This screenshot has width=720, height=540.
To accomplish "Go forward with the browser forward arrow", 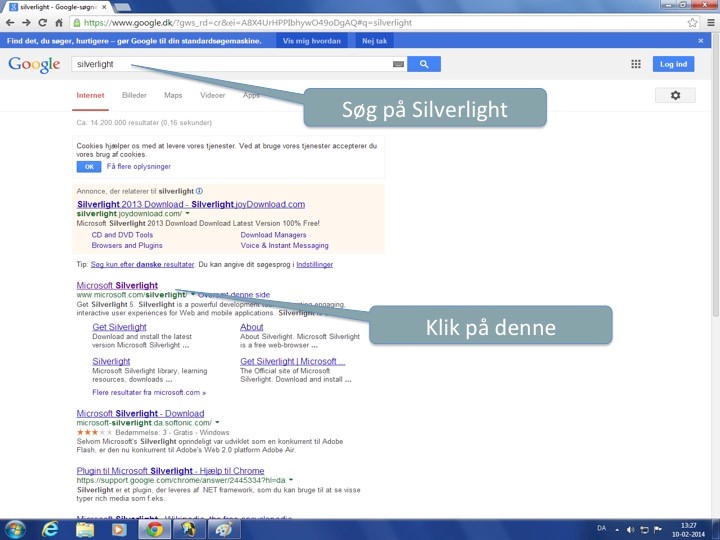I will (x=27, y=22).
